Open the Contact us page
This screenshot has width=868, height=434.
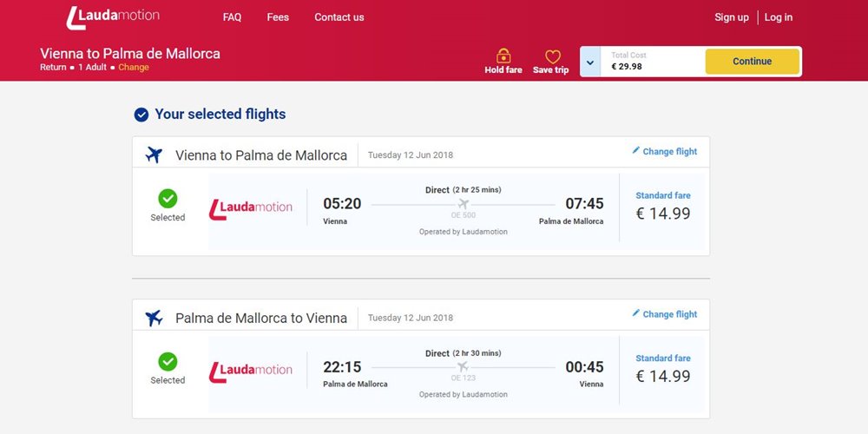click(x=339, y=17)
